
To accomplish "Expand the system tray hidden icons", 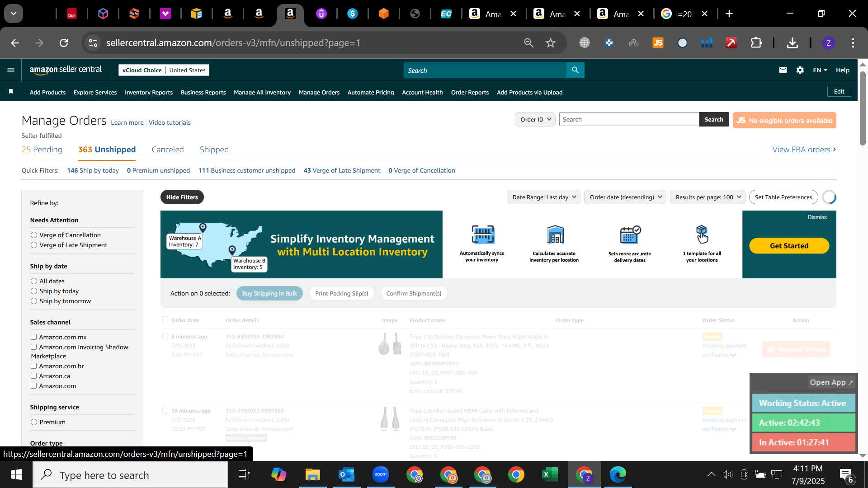I will 711,474.
